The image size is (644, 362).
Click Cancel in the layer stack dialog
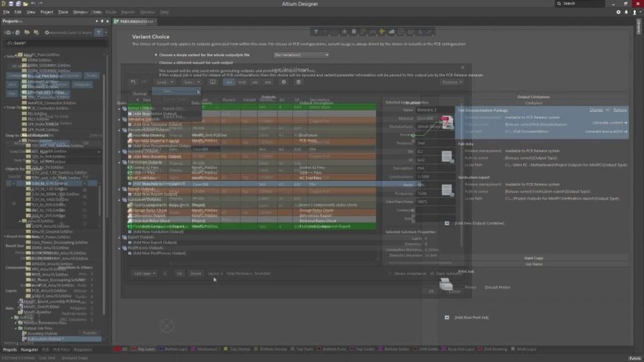[x=454, y=292]
